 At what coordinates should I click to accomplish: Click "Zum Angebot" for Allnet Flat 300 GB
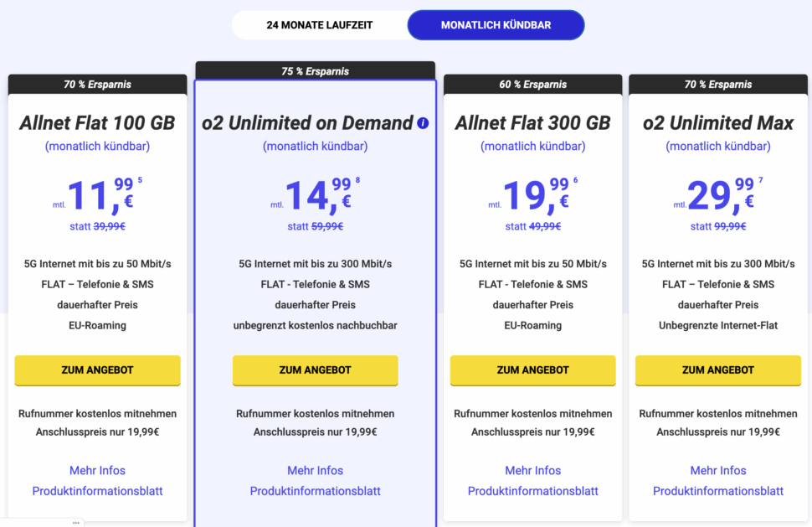tap(532, 370)
